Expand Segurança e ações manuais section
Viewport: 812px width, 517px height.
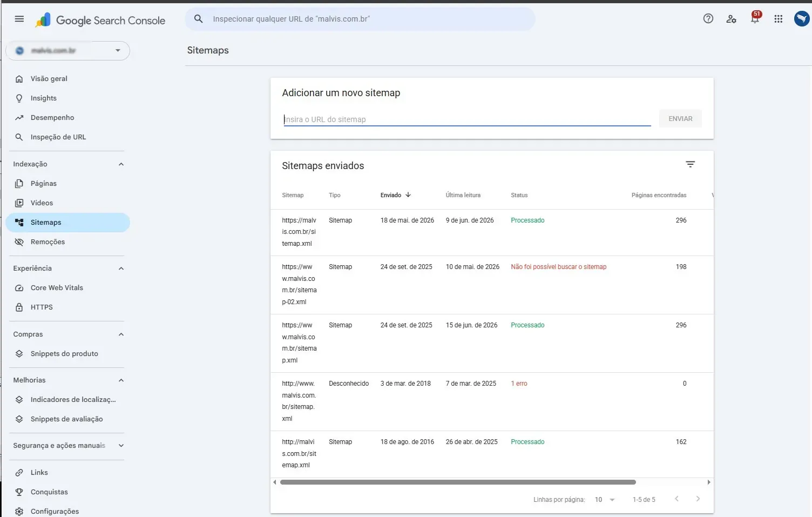[x=121, y=446]
